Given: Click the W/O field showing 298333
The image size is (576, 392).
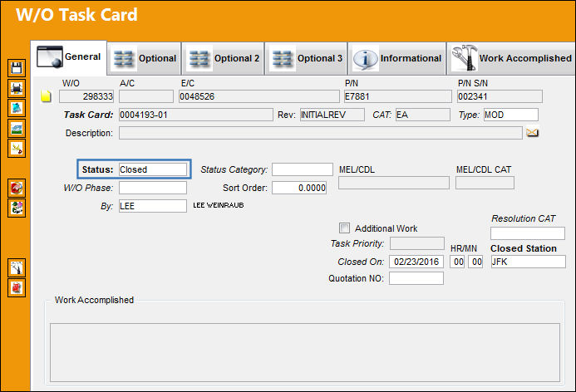Looking at the screenshot, I should coord(86,96).
